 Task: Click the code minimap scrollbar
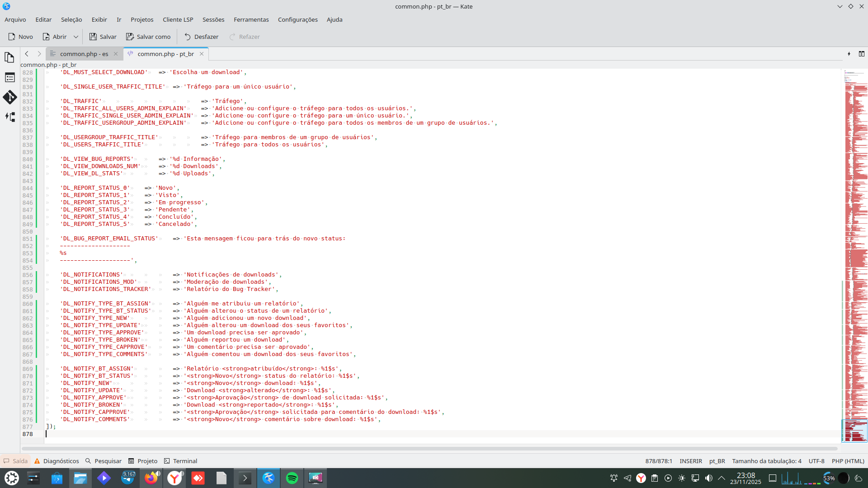tap(855, 253)
